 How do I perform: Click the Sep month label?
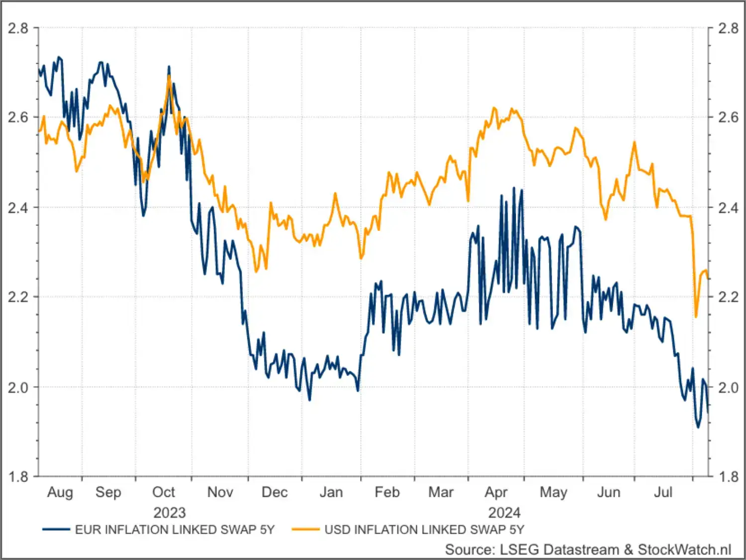pyautogui.click(x=108, y=492)
